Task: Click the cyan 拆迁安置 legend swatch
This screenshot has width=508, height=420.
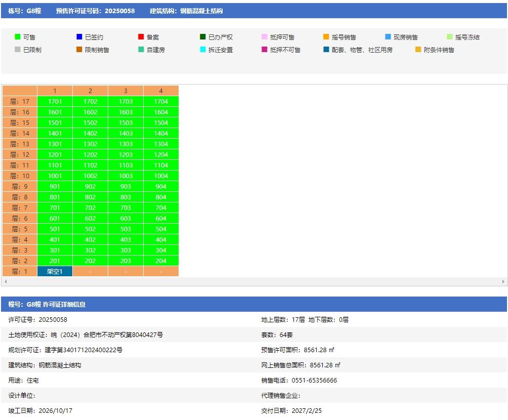Action: [203, 49]
